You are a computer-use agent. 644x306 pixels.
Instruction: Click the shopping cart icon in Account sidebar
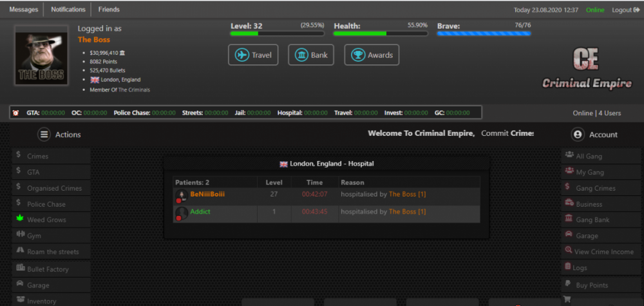click(567, 300)
